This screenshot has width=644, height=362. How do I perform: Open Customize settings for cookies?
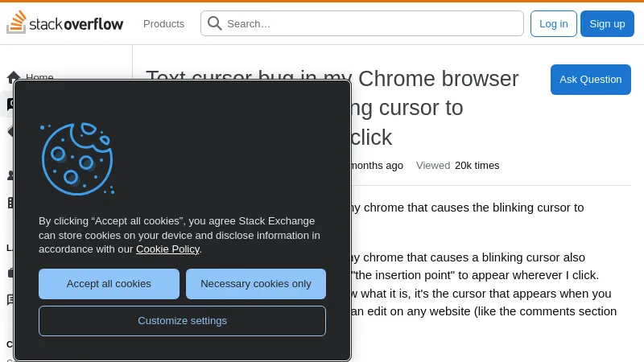tap(182, 321)
